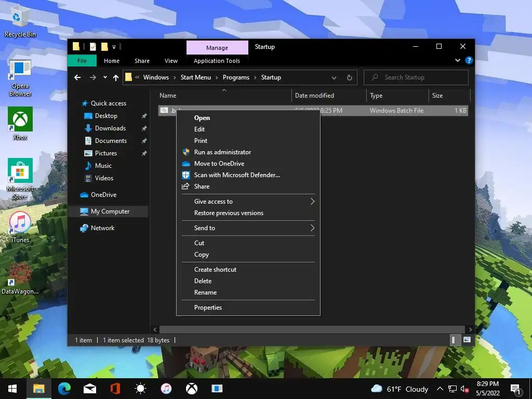Choose Rename in context menu
Image resolution: width=532 pixels, height=399 pixels.
248,292
